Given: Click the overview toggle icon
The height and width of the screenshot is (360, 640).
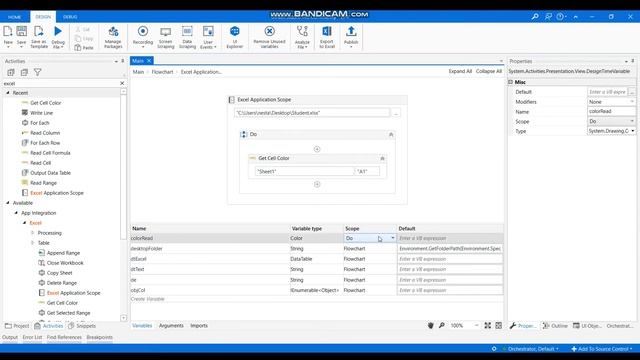Looking at the screenshot, I should pos(498,325).
